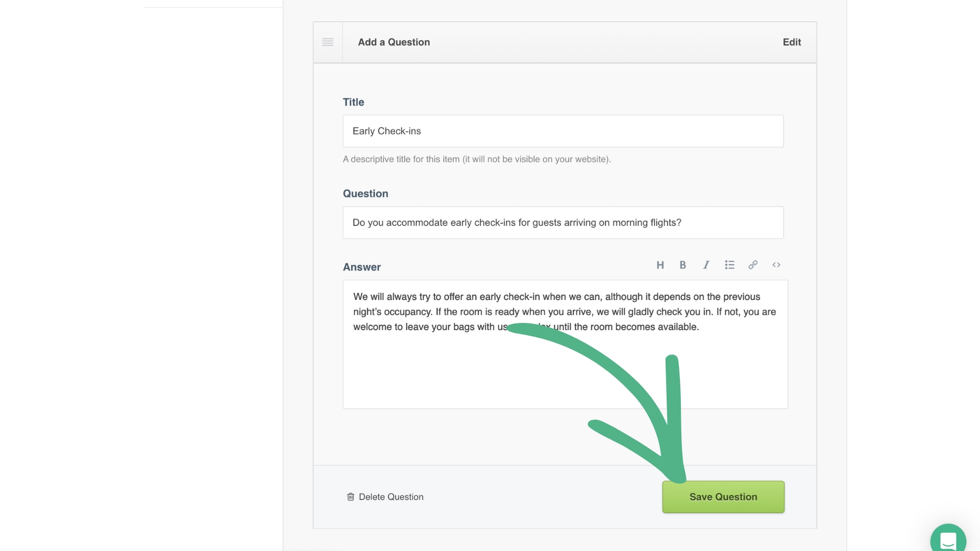
Task: Toggle italic formatting in Answer editor
Action: point(706,265)
